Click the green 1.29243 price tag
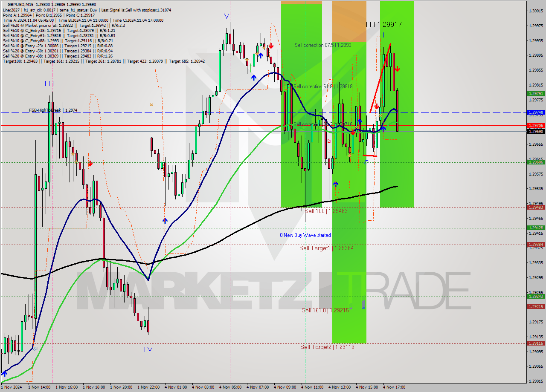 click(x=536, y=296)
